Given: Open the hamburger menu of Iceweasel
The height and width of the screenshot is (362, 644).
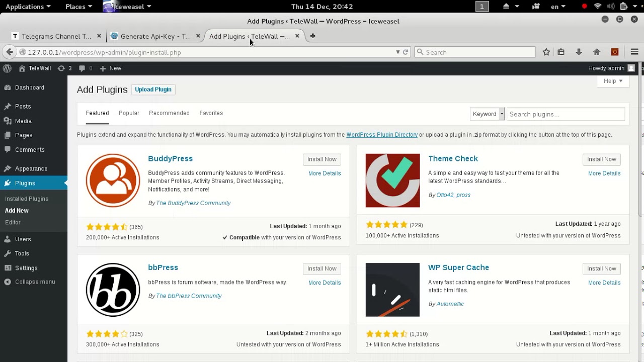Looking at the screenshot, I should pos(634,52).
